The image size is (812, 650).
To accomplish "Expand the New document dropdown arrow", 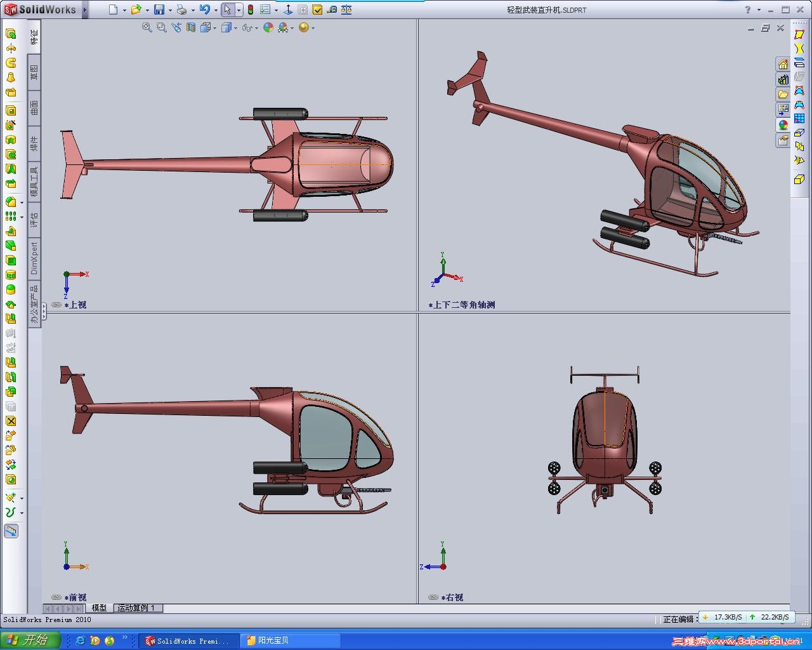I will [124, 10].
